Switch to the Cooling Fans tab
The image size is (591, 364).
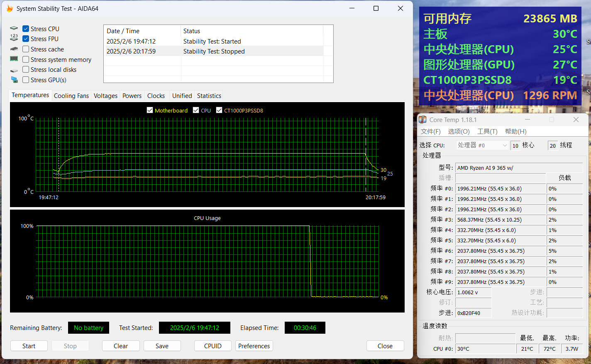point(71,95)
